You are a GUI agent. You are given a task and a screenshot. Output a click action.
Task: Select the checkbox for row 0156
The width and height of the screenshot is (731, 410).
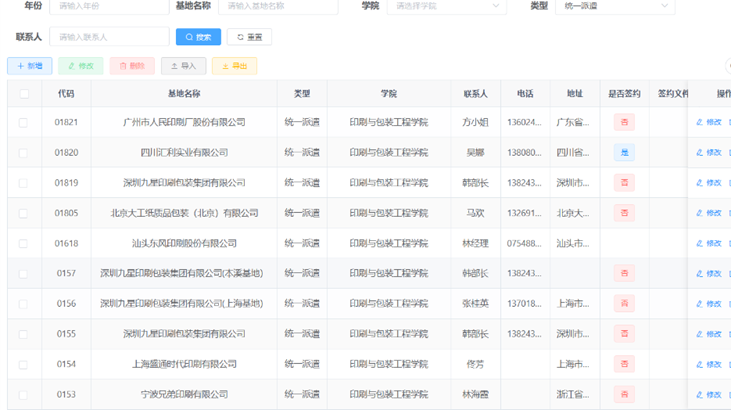pos(24,304)
